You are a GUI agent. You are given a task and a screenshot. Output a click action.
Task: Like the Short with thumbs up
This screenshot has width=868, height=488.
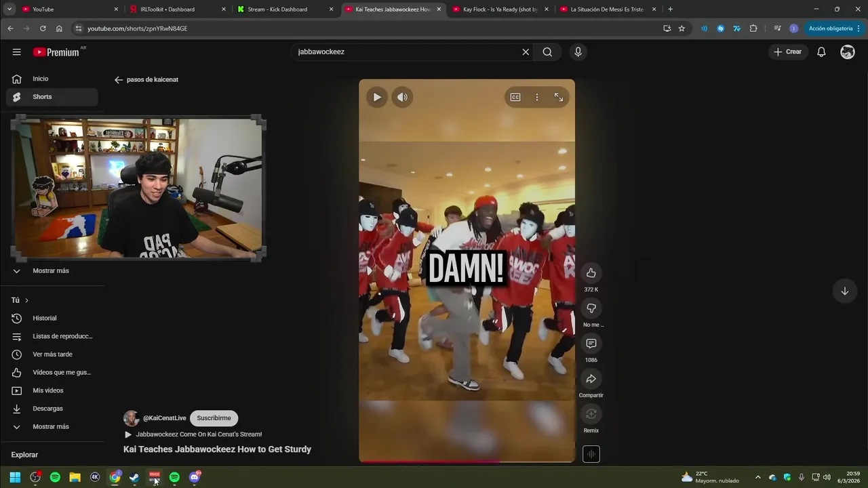(x=591, y=272)
